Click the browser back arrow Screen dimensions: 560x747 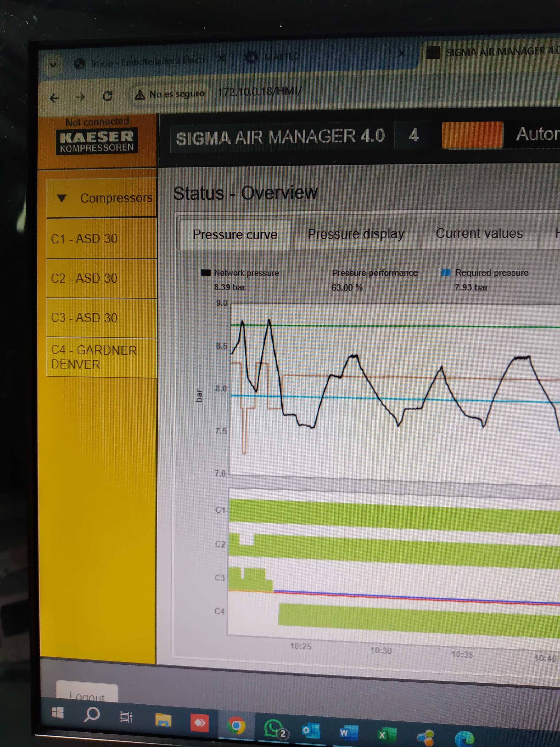[x=54, y=98]
